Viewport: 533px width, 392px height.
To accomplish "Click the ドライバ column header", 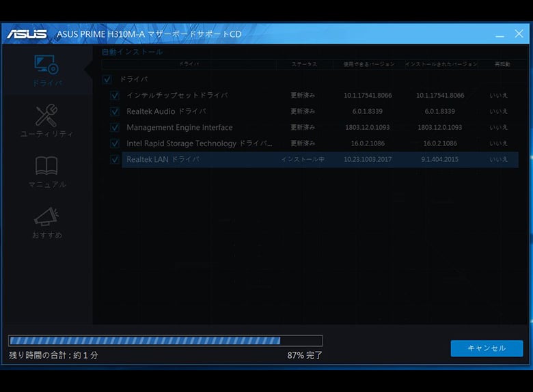I will tap(189, 64).
